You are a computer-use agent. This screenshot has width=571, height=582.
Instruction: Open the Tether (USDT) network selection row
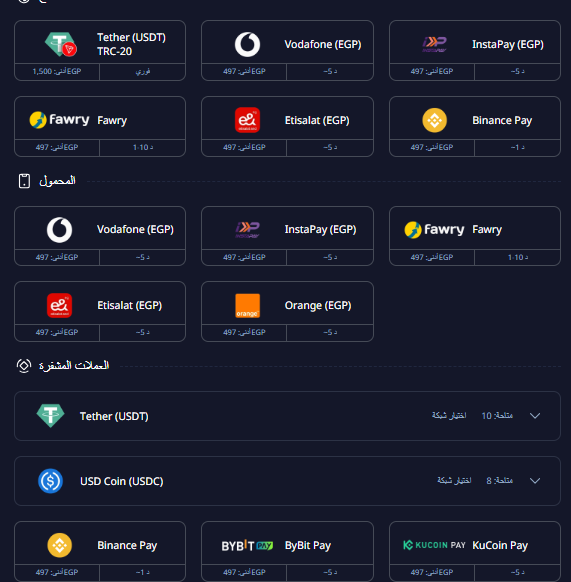(x=287, y=416)
